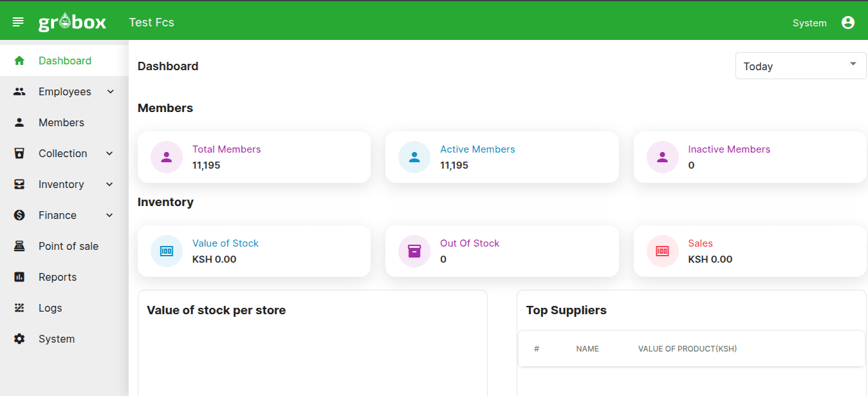Toggle the sidebar with the hamburger icon
Viewport: 868px width, 396px height.
(17, 20)
